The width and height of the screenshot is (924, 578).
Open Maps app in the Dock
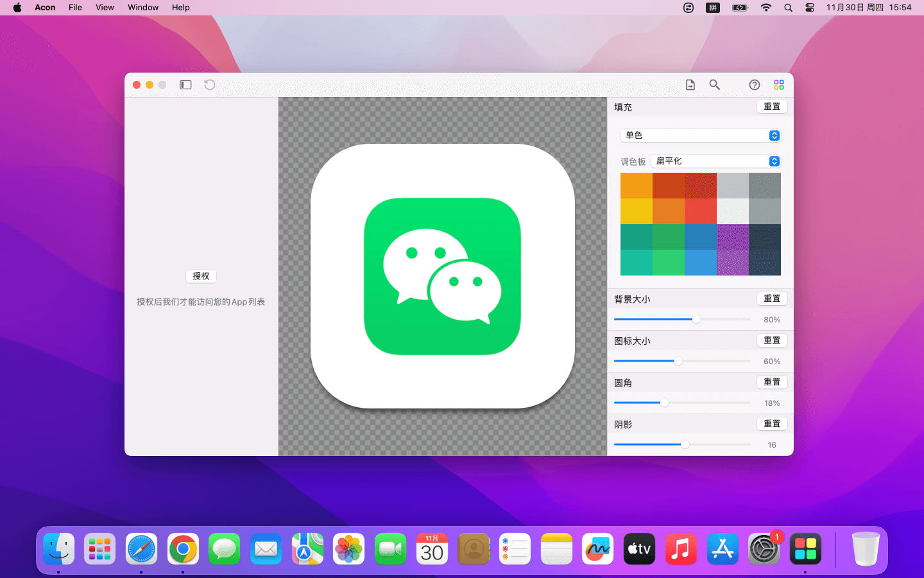coord(307,549)
